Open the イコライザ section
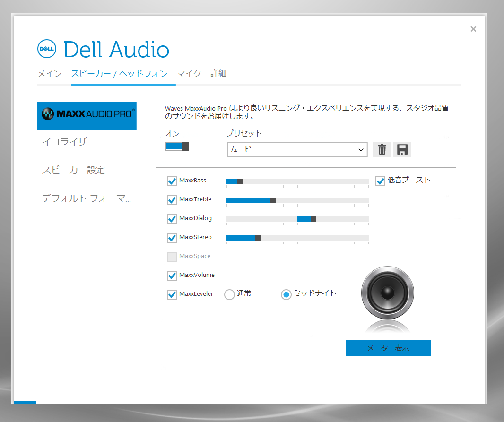The height and width of the screenshot is (422, 504). [x=65, y=142]
